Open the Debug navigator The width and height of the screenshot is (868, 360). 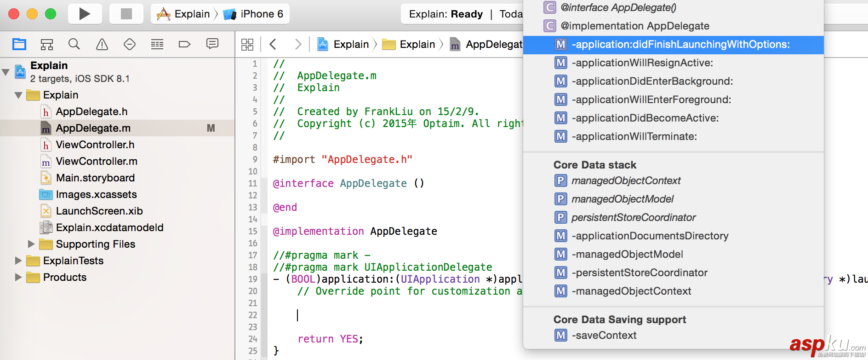point(157,44)
